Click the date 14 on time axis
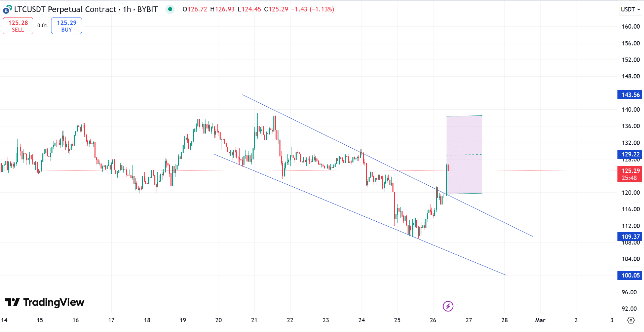This screenshot has height=332, width=644. (x=4, y=320)
